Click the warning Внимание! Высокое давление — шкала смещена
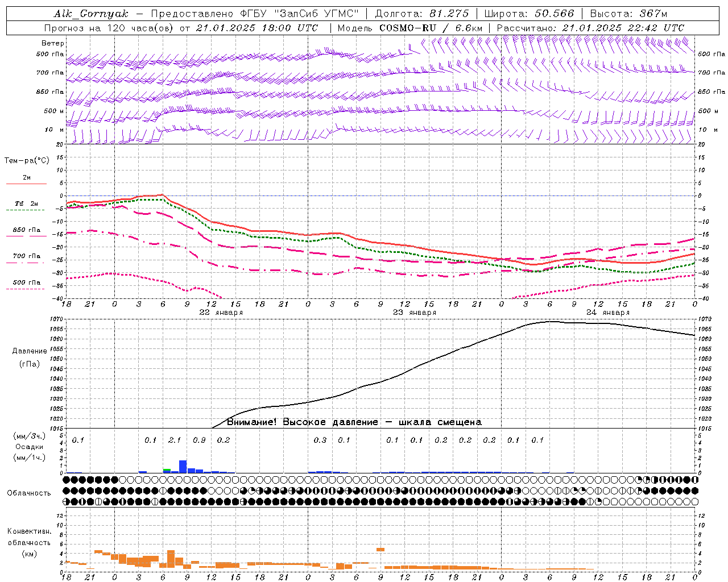The height and width of the screenshot is (582, 728). (354, 422)
